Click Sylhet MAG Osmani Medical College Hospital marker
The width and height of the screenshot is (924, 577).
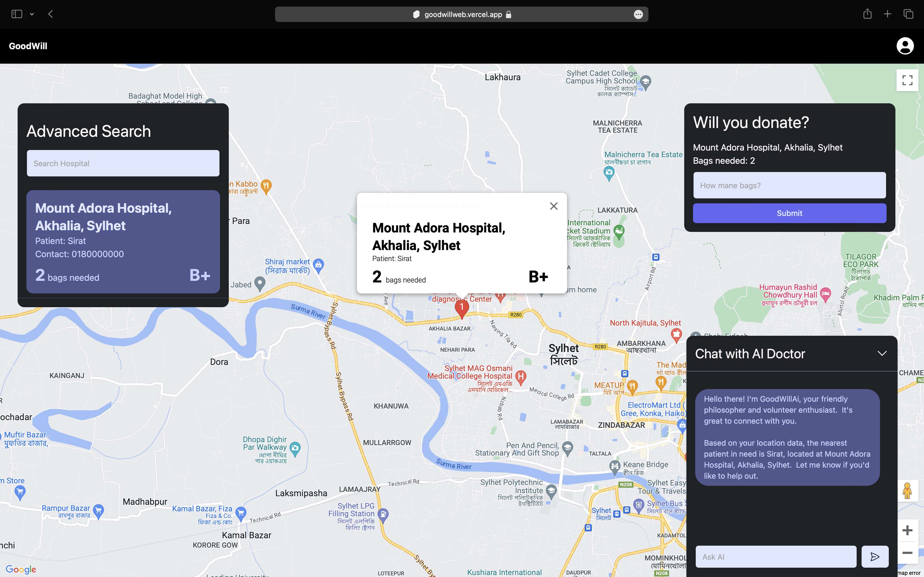[521, 377]
